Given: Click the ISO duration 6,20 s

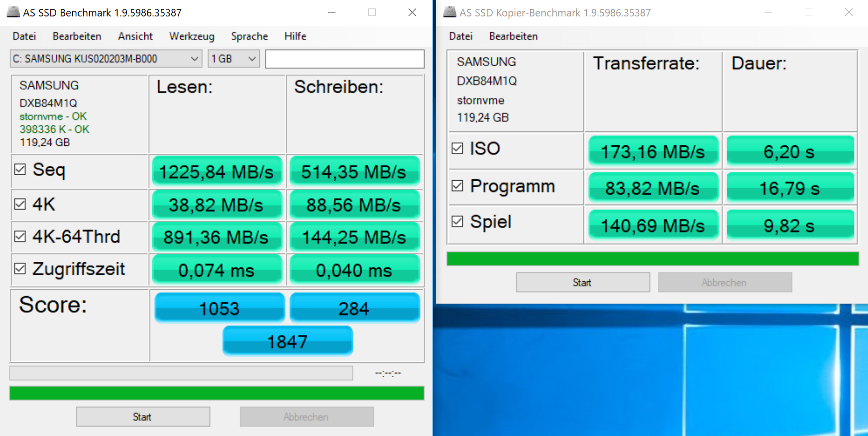Looking at the screenshot, I should (x=790, y=151).
